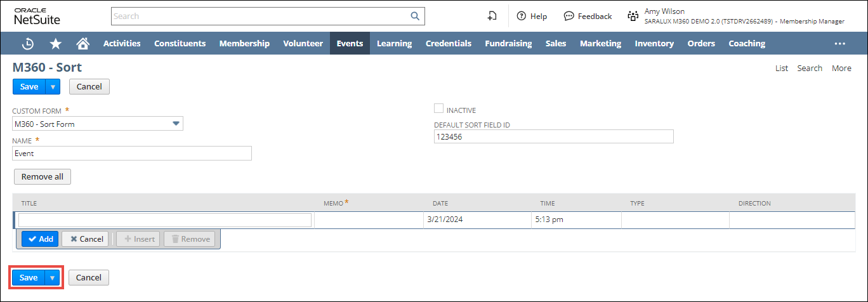The width and height of the screenshot is (868, 302).
Task: Open the recent records clock icon
Action: [x=28, y=44]
